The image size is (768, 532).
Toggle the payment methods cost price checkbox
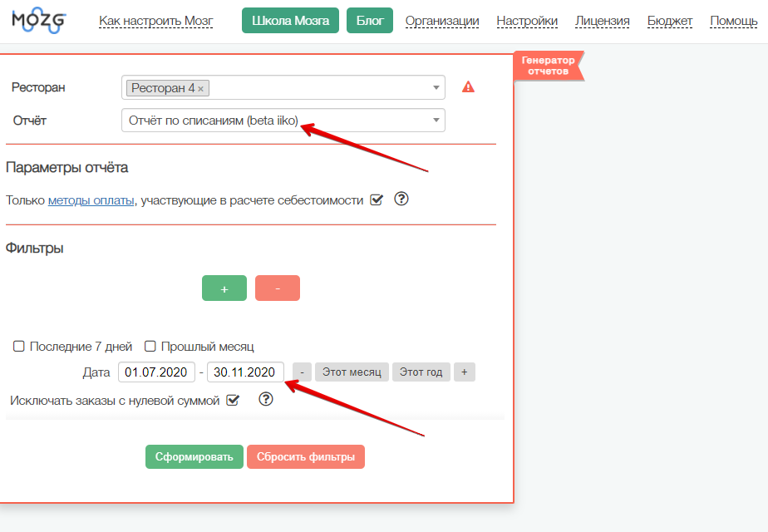pyautogui.click(x=377, y=199)
